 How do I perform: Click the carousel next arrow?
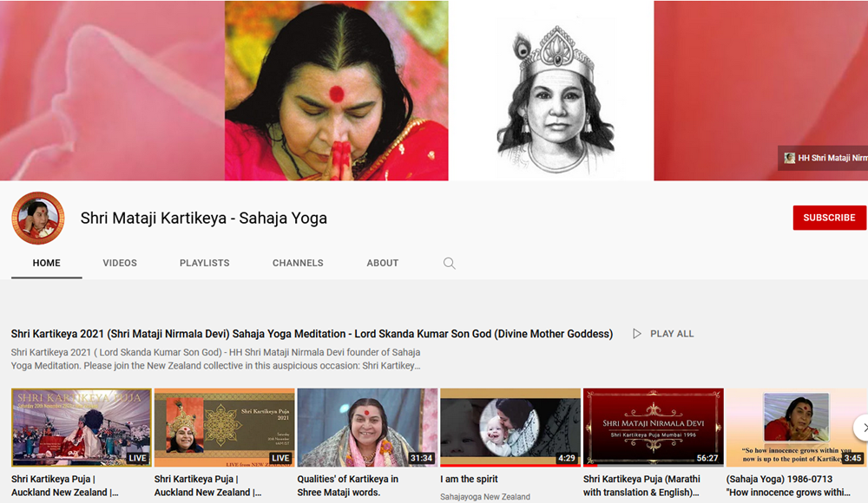point(860,427)
